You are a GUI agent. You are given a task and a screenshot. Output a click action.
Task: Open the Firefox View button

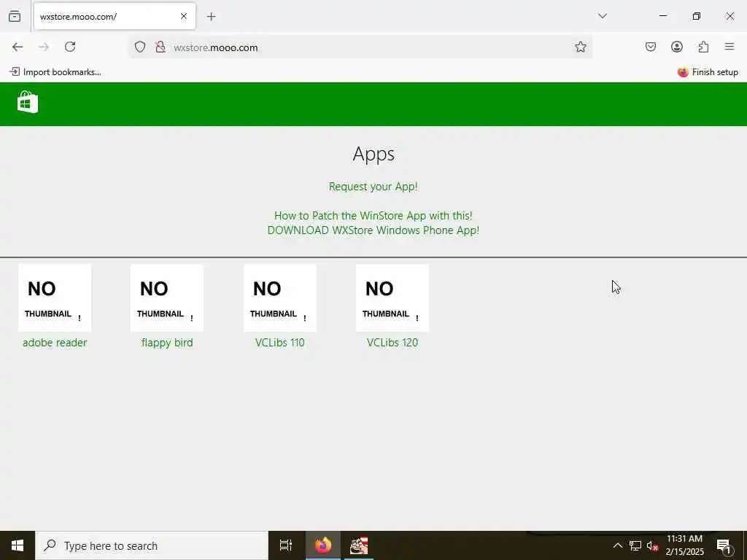coord(15,16)
